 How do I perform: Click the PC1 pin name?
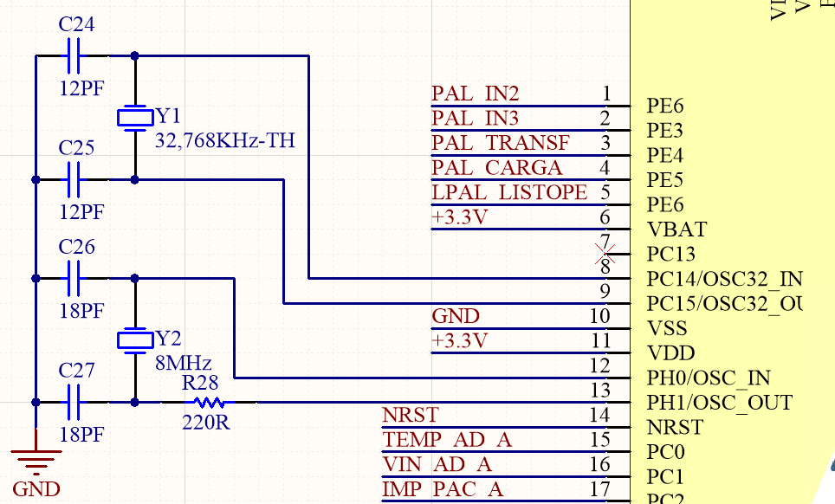(x=665, y=477)
